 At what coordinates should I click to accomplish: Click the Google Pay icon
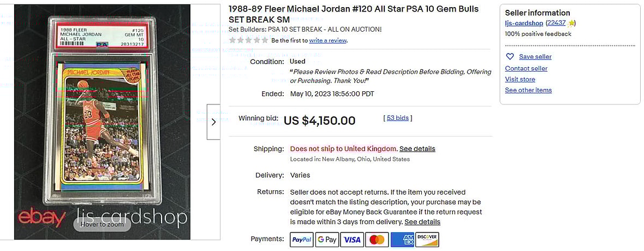point(327,240)
